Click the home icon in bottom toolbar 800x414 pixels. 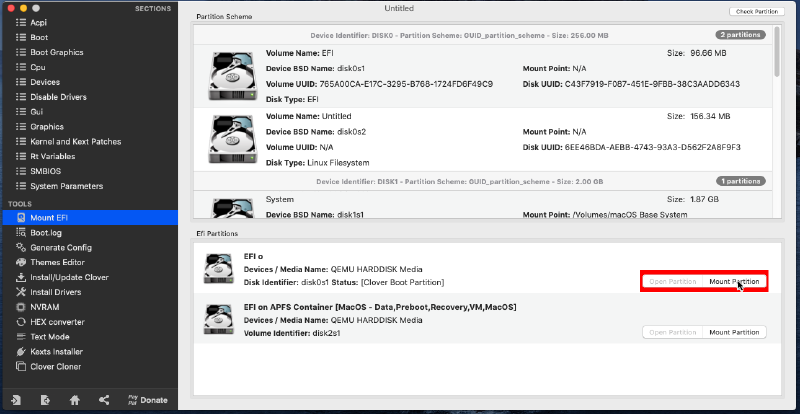pos(74,400)
